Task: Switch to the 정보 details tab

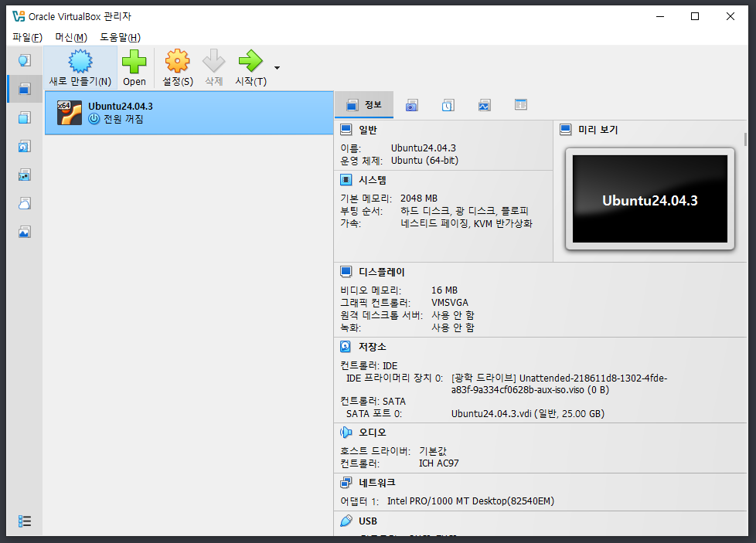Action: (x=364, y=104)
